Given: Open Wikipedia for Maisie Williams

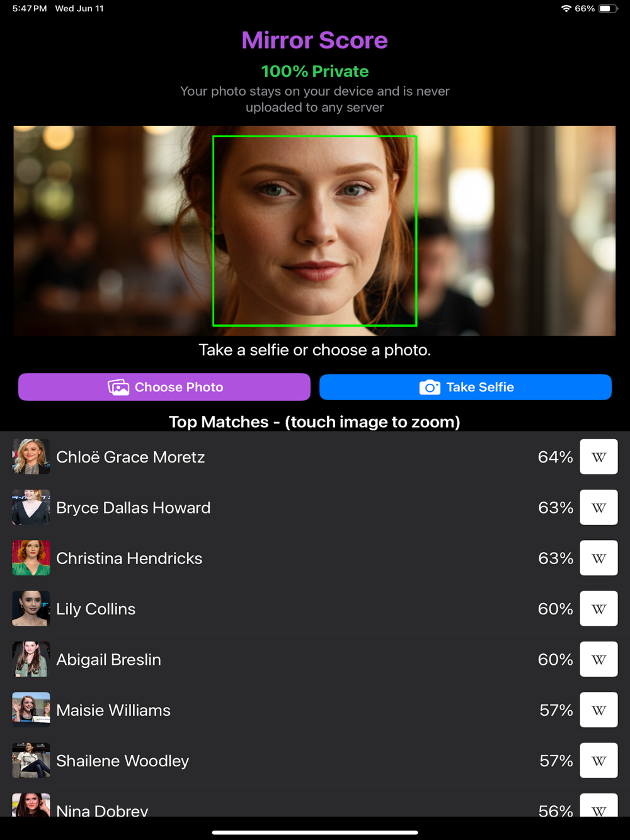Looking at the screenshot, I should tap(598, 710).
